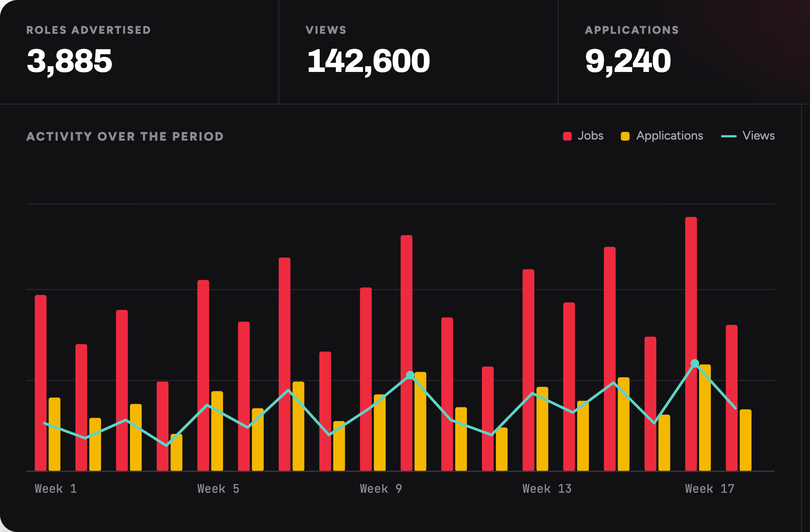810x532 pixels.
Task: Click the Views line marker at Week 10
Action: [410, 375]
